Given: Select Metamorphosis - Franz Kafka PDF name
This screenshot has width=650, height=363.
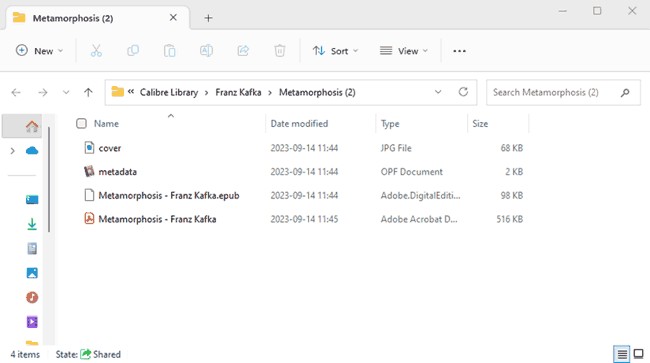Looking at the screenshot, I should (157, 219).
